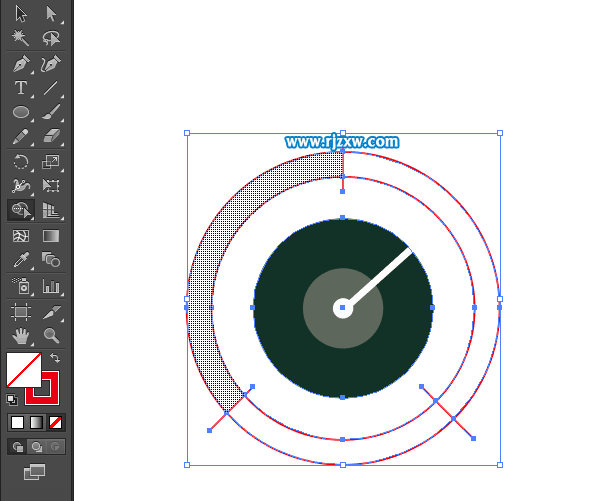Choose the Magic Wand tool
Image resolution: width=592 pixels, height=501 pixels.
(x=20, y=38)
